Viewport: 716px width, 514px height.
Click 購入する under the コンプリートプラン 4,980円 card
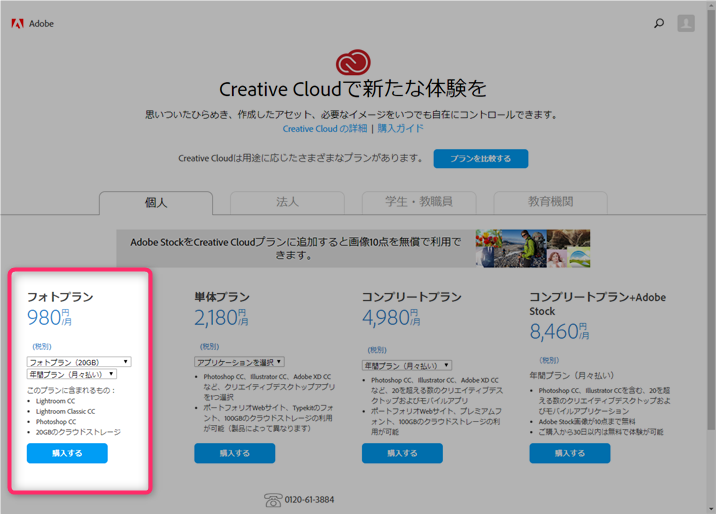click(x=402, y=453)
